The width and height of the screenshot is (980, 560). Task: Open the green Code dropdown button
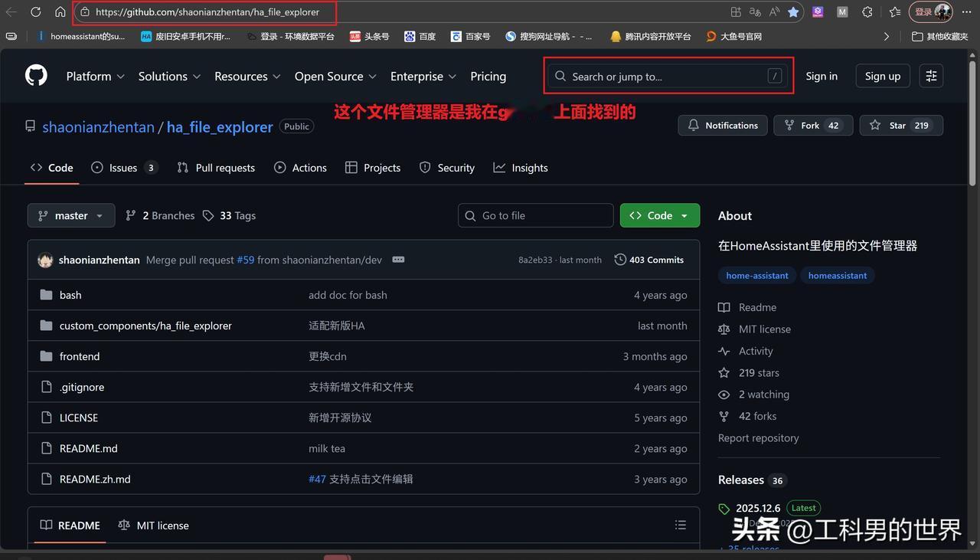(x=660, y=215)
